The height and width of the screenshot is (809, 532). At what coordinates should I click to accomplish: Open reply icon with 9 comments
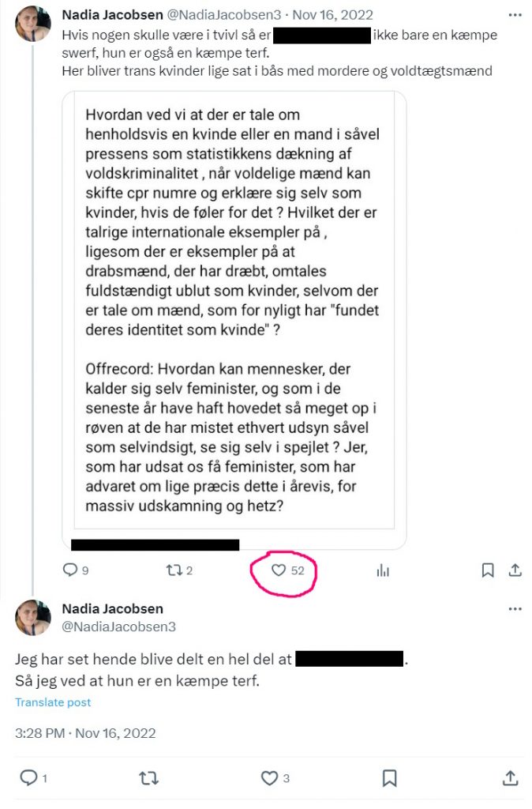pyautogui.click(x=69, y=570)
